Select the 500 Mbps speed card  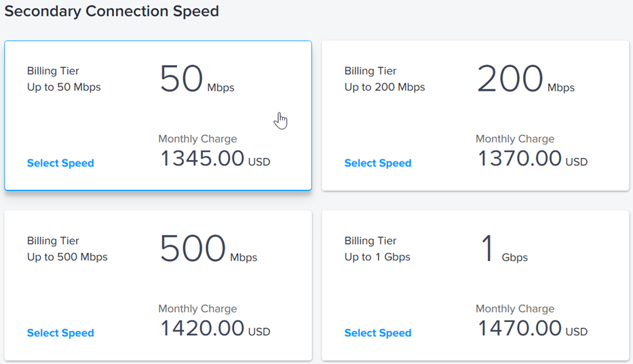158,285
